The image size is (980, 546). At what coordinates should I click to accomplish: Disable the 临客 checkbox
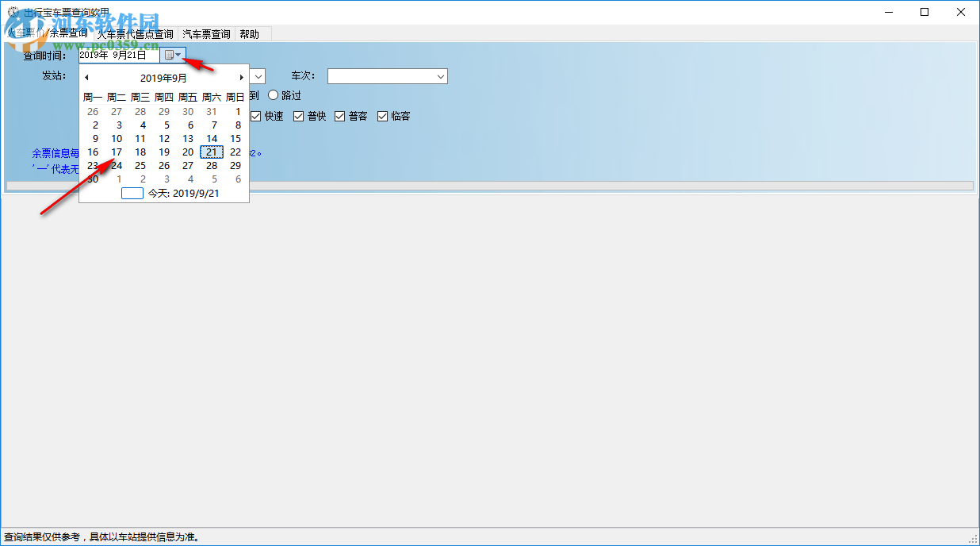(x=384, y=115)
